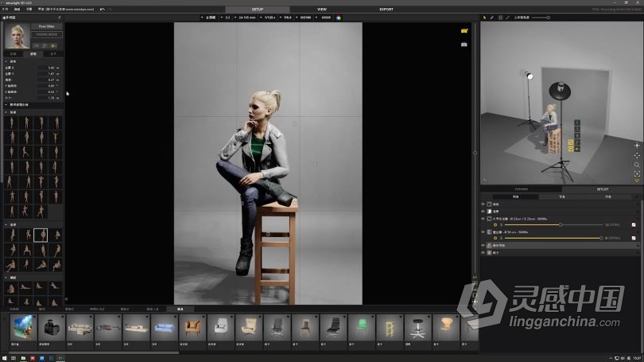Switch to the EXPORT tab
Screen dimensions: 644x362
pos(386,9)
